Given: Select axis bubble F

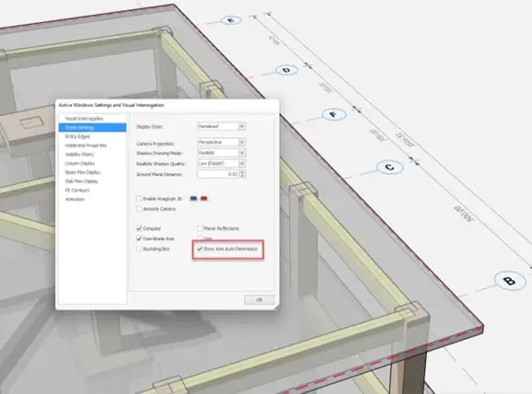Looking at the screenshot, I should pos(334,114).
